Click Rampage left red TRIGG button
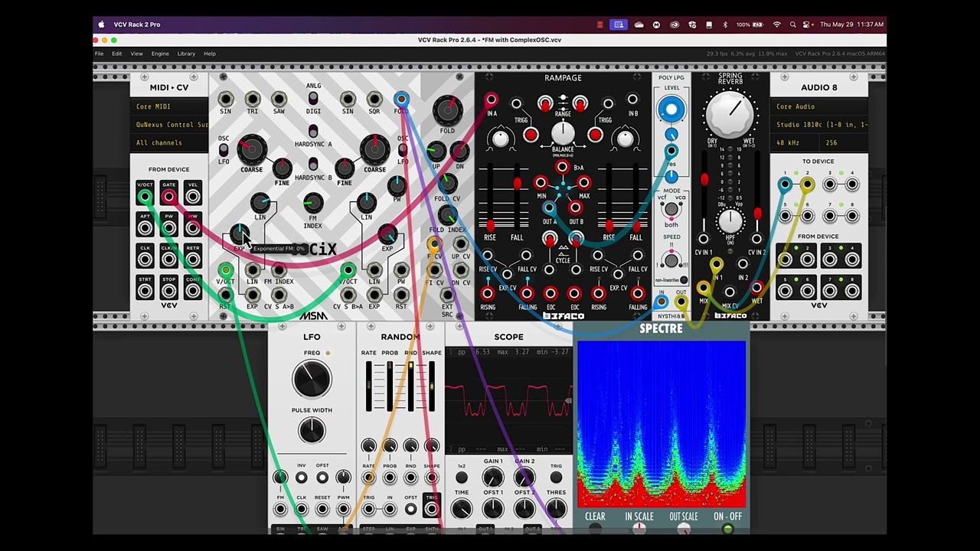The width and height of the screenshot is (980, 551). 531,135
